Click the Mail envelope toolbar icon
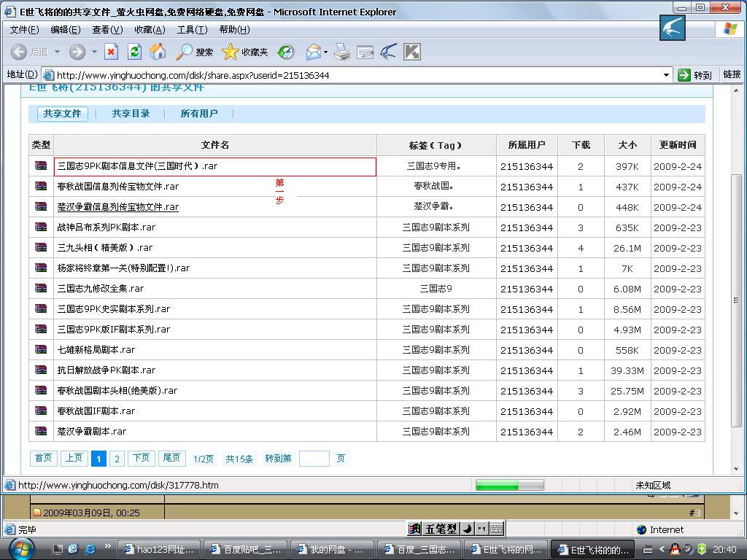747x560 pixels. pyautogui.click(x=313, y=52)
